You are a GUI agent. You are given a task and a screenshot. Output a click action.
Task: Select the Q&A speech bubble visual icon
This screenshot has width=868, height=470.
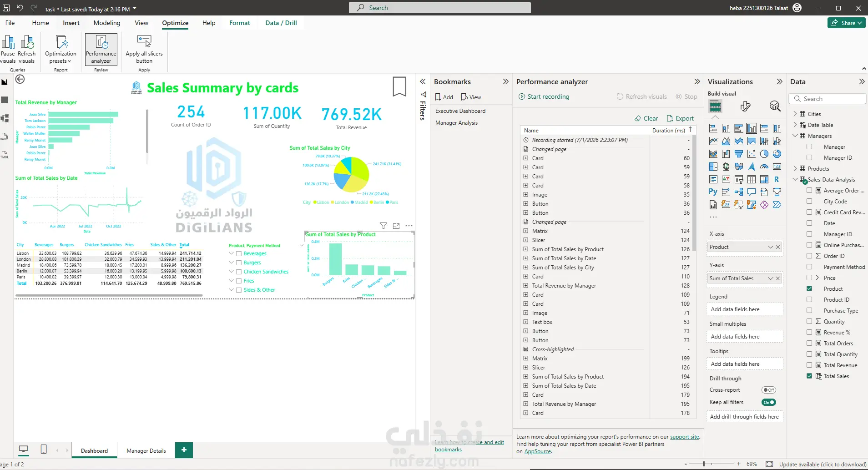[x=752, y=192]
